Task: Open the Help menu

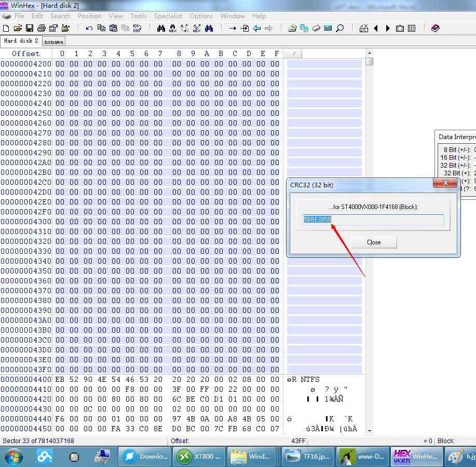Action: [x=259, y=16]
